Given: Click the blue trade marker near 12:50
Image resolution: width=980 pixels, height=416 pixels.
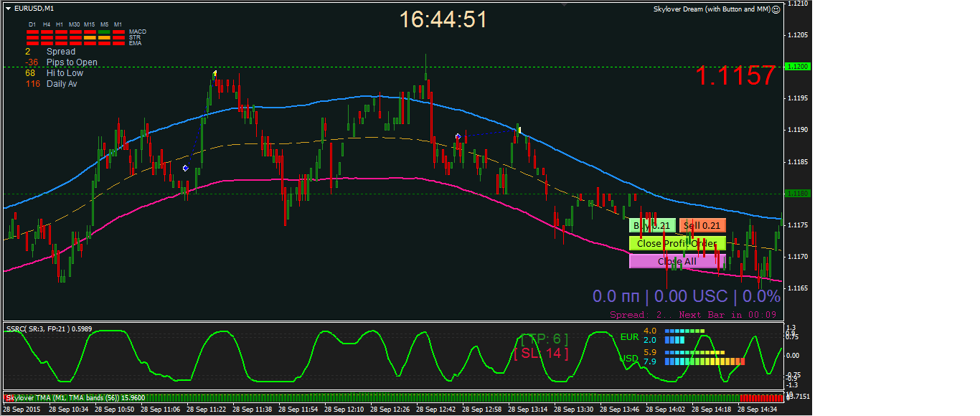Looking at the screenshot, I should pyautogui.click(x=458, y=136).
